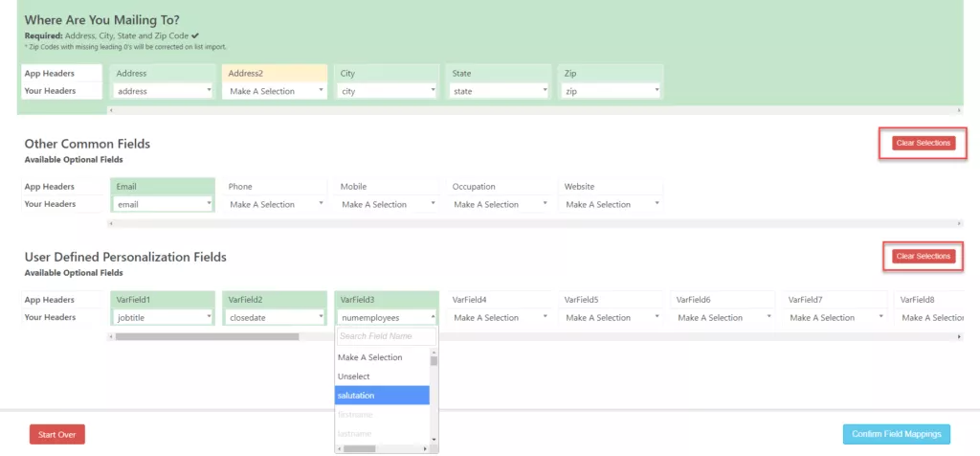Click the required-fields checkmark icon
980x456 pixels.
[x=195, y=35]
